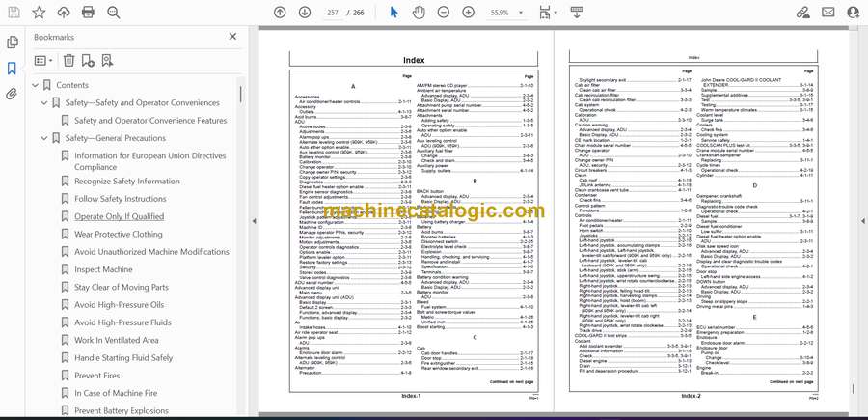The width and height of the screenshot is (868, 420).
Task: Click the new bookmark icon
Action: tap(88, 61)
